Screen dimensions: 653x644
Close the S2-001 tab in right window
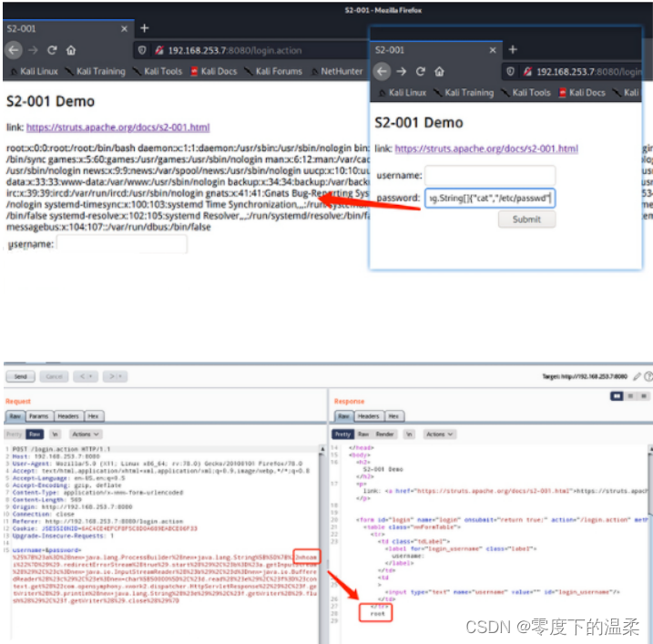tap(493, 50)
